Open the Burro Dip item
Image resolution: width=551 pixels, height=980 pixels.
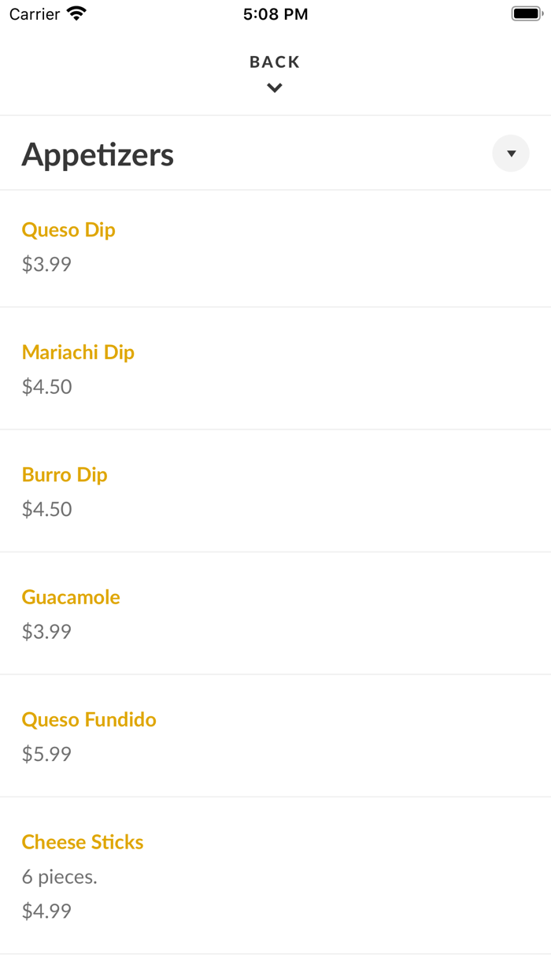[65, 474]
